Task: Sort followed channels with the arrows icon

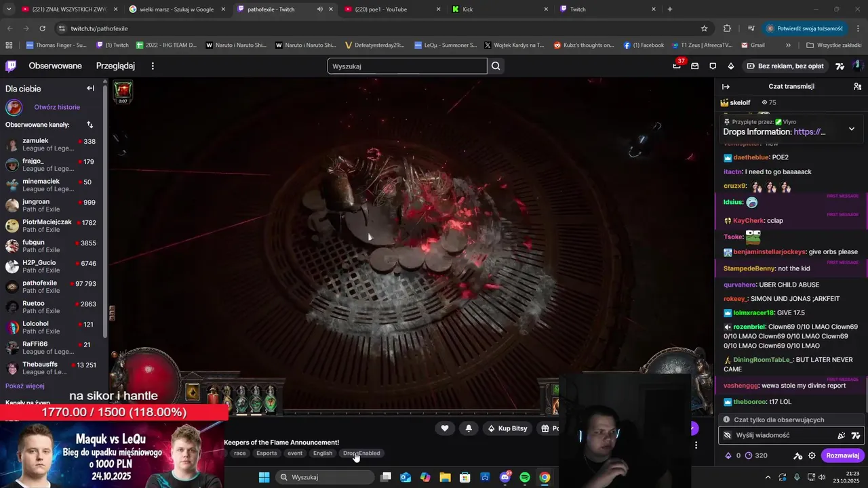Action: (x=90, y=125)
